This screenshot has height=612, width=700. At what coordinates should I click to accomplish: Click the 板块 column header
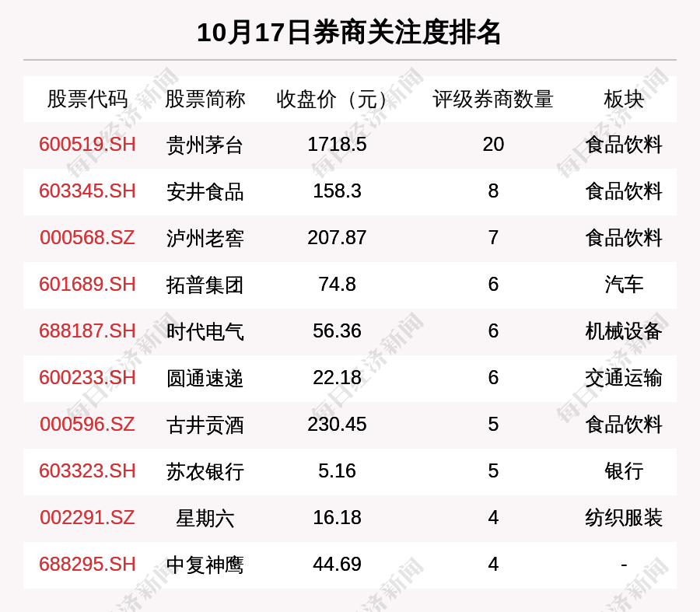[624, 99]
